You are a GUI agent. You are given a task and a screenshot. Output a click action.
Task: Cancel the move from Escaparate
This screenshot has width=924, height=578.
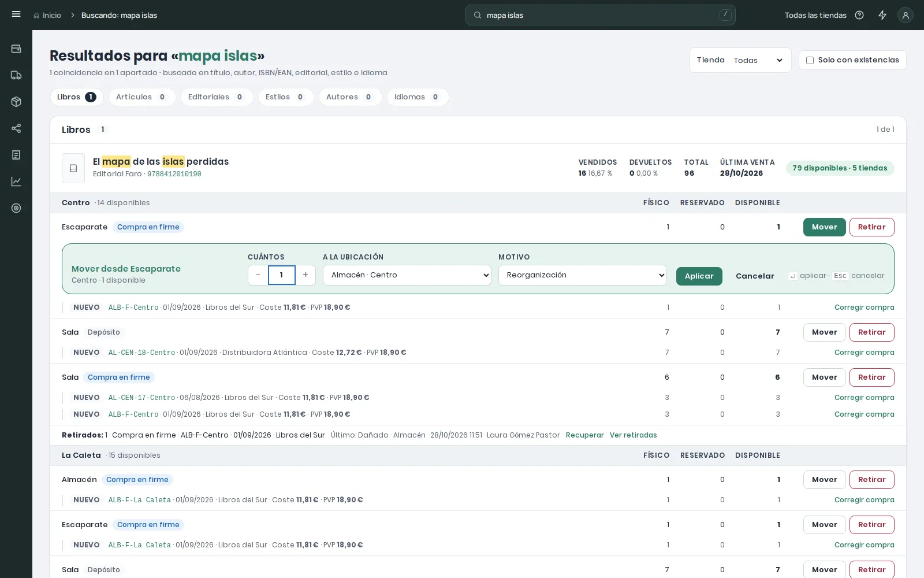[755, 276]
